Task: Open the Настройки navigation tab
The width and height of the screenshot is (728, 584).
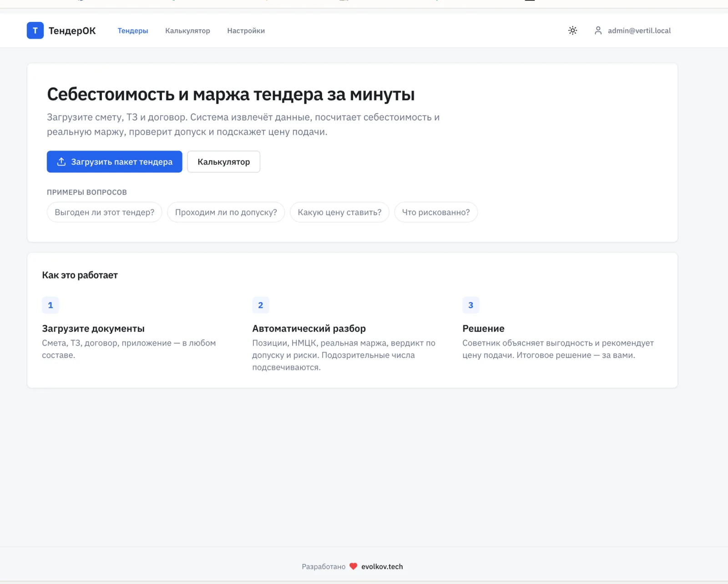Action: pyautogui.click(x=246, y=30)
